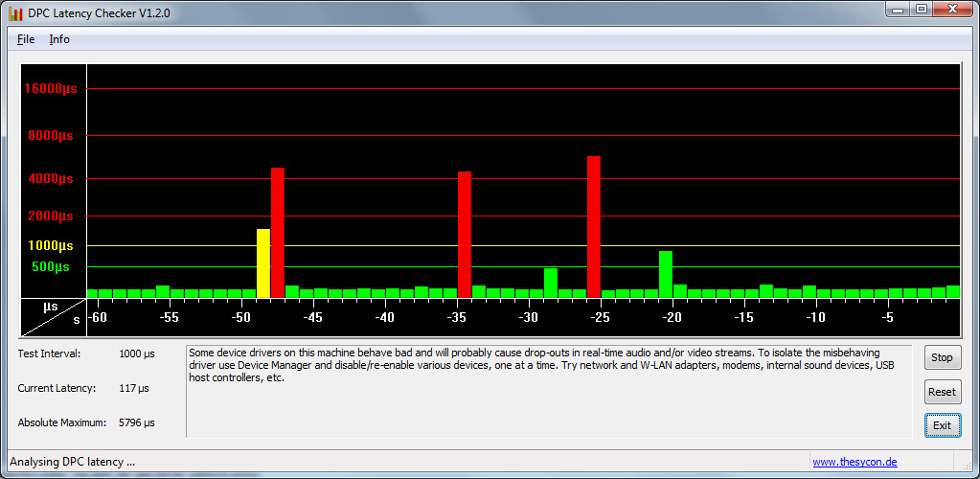Click the Absolute Maximum label
This screenshot has width=980, height=479.
pyautogui.click(x=60, y=422)
